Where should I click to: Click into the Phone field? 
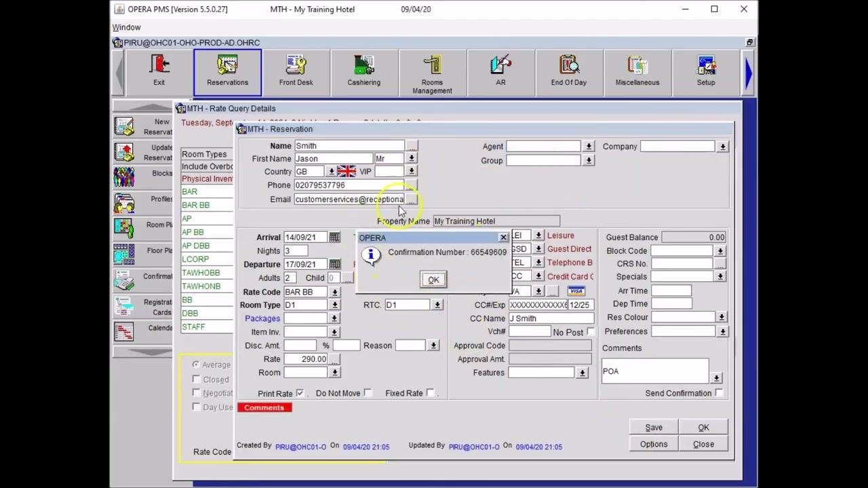click(349, 185)
